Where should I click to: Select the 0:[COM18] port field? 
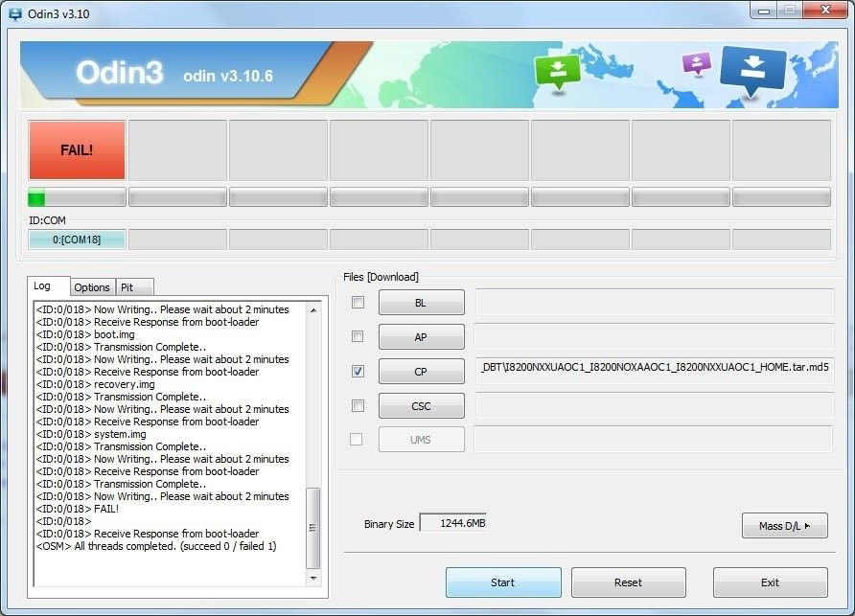77,240
